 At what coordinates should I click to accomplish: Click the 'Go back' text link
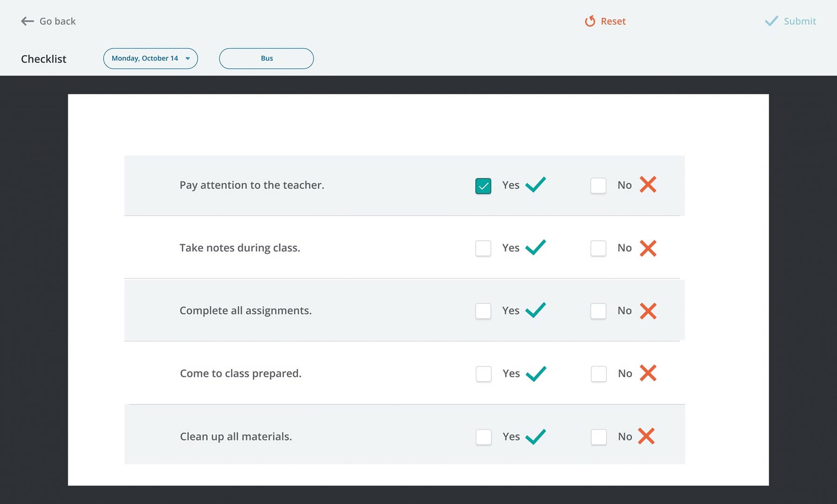pyautogui.click(x=57, y=21)
